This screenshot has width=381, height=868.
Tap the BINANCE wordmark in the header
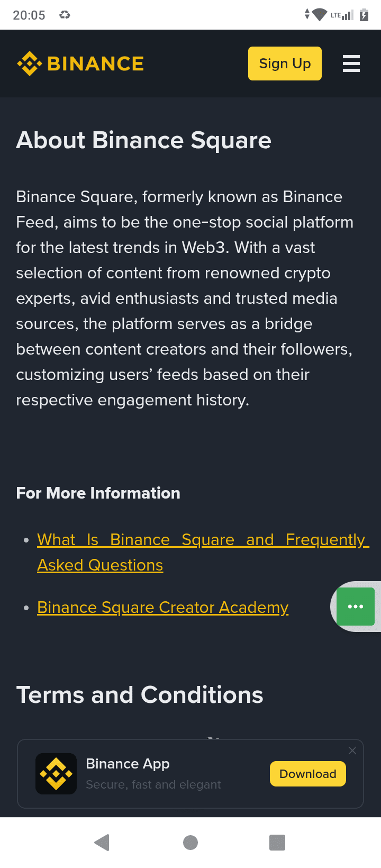(x=95, y=64)
